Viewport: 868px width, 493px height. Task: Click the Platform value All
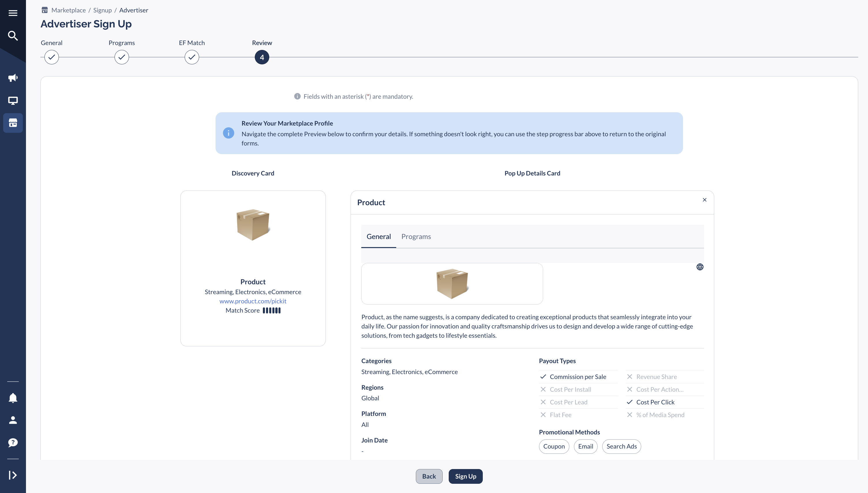coord(365,425)
